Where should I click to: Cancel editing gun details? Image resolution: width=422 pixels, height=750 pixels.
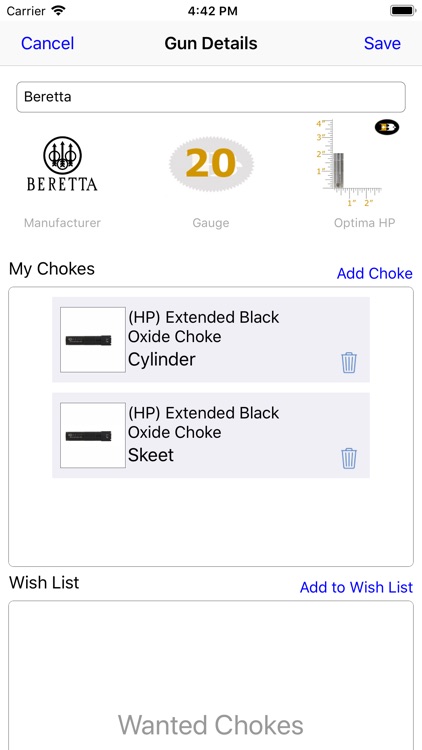click(47, 44)
